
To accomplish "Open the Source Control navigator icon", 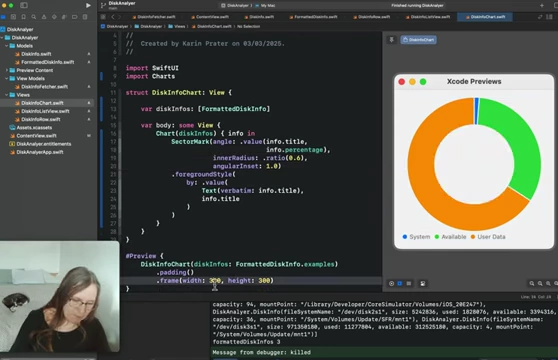I will pos(13,17).
